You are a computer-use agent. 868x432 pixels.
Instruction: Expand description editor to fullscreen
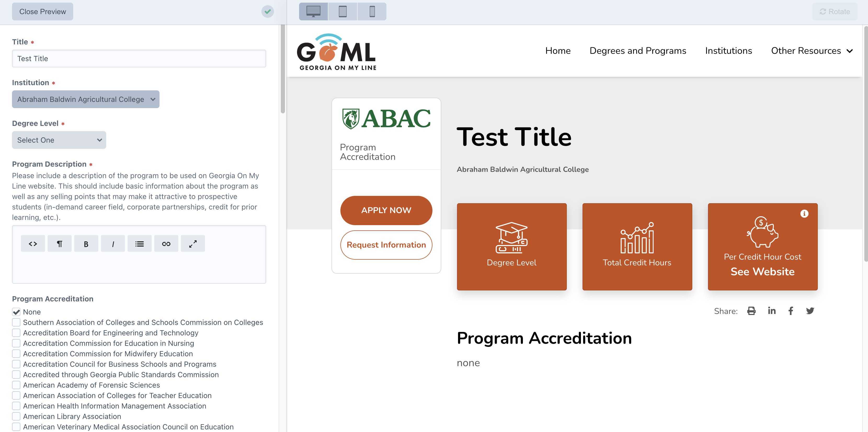193,243
